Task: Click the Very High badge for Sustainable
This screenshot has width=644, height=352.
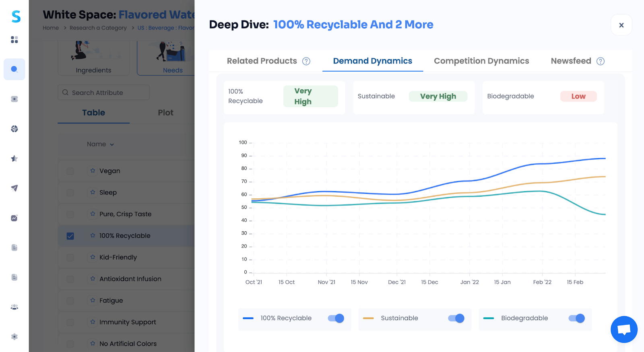Action: 438,96
